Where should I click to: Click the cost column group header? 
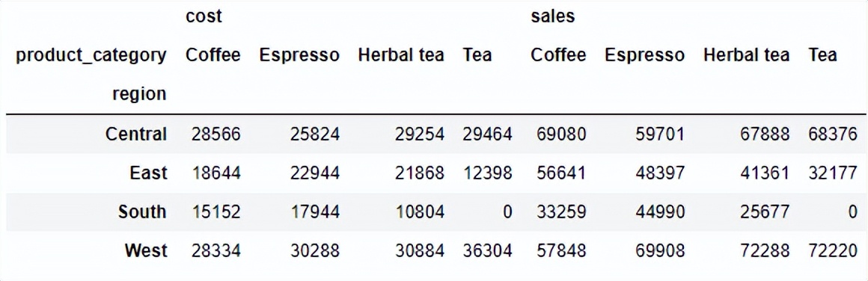coord(204,16)
